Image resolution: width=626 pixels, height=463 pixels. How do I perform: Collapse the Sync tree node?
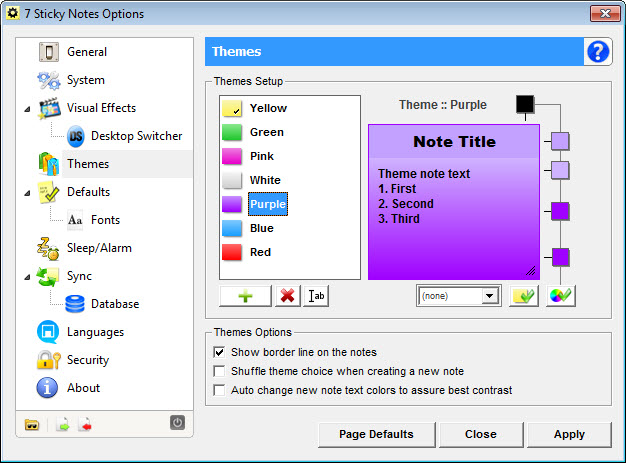27,276
